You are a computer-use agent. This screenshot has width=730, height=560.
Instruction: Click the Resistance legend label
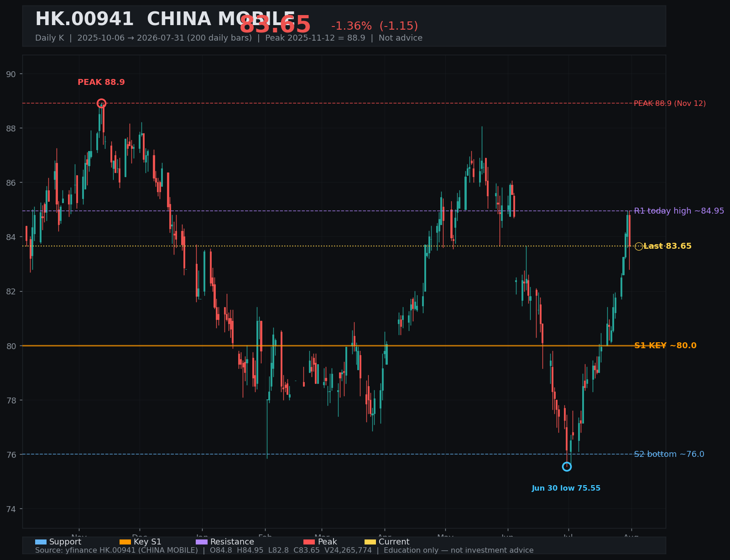(232, 542)
